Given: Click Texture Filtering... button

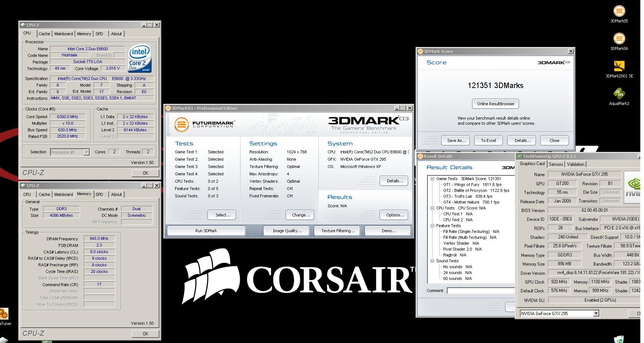Looking at the screenshot, I should coord(338,231).
